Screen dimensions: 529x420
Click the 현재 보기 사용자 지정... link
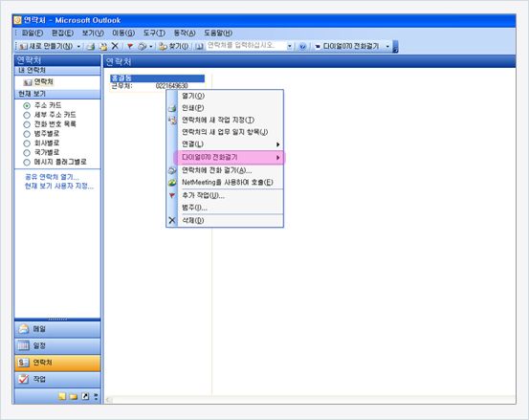click(59, 186)
